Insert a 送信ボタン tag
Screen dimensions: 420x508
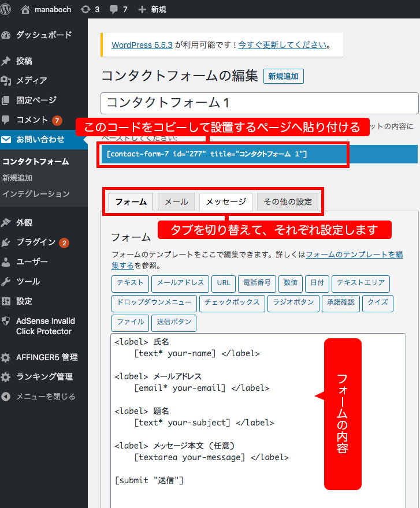tap(174, 323)
